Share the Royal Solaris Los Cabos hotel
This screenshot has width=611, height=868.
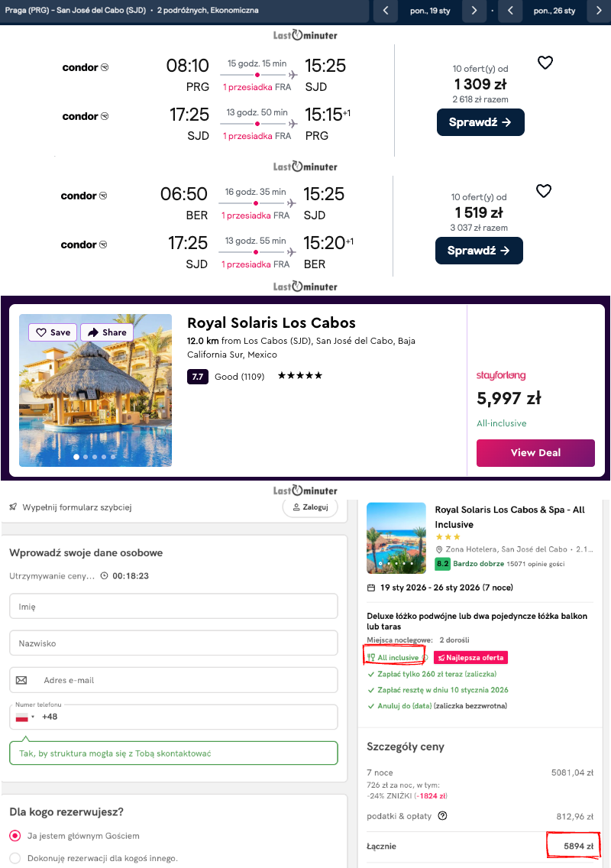[107, 332]
